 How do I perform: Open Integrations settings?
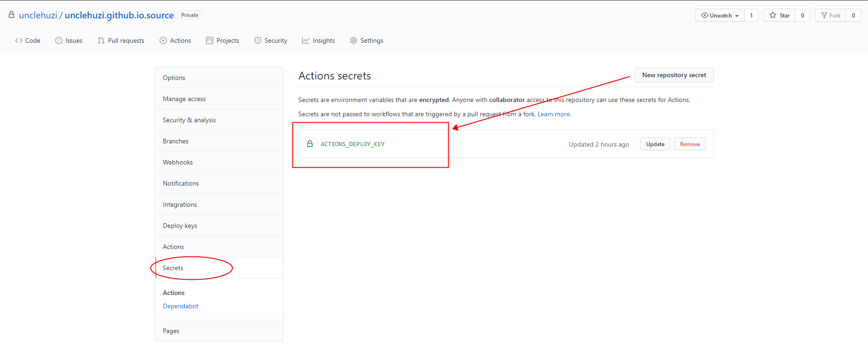pos(219,204)
